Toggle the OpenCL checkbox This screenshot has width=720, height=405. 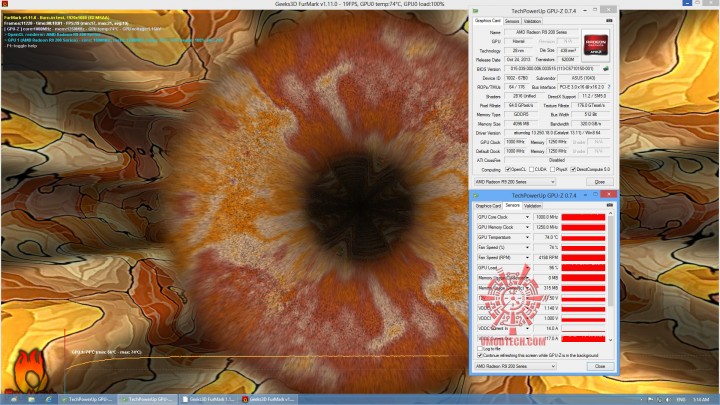508,169
